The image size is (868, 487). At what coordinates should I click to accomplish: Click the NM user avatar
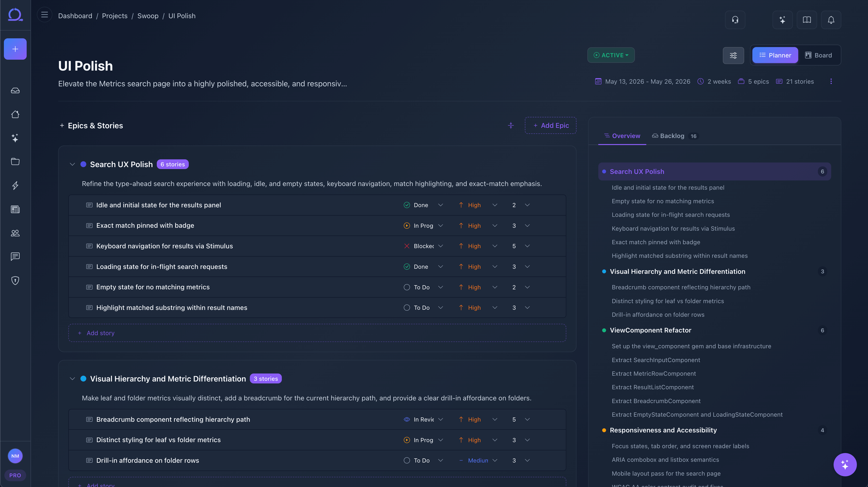pos(15,456)
